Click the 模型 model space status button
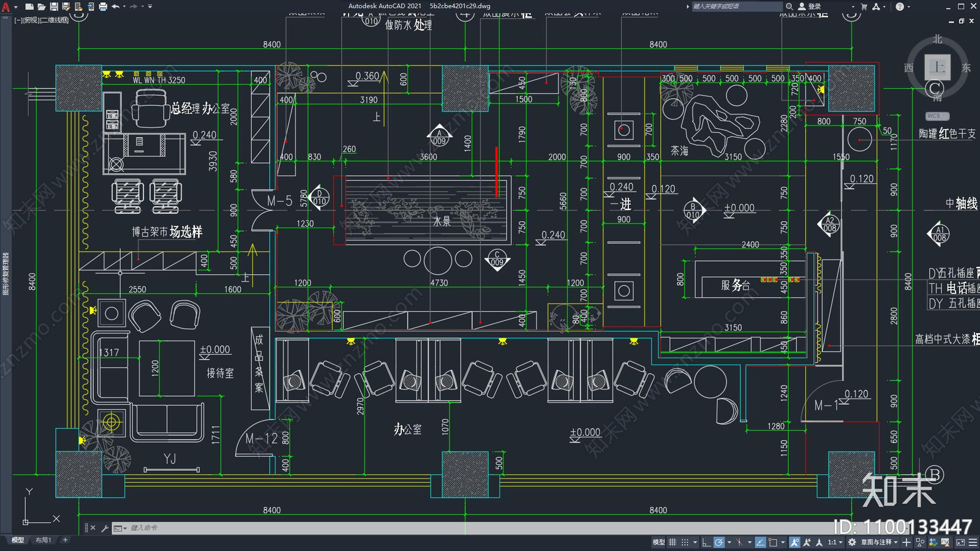This screenshot has height=551, width=980. click(x=658, y=542)
